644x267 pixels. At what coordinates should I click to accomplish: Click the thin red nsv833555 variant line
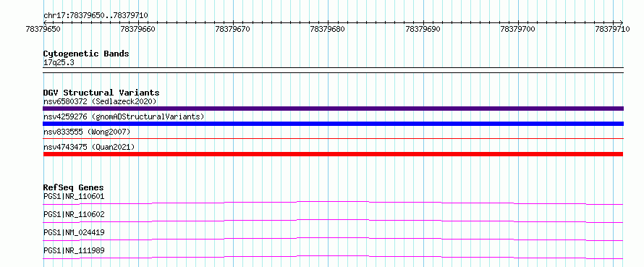tap(333, 139)
